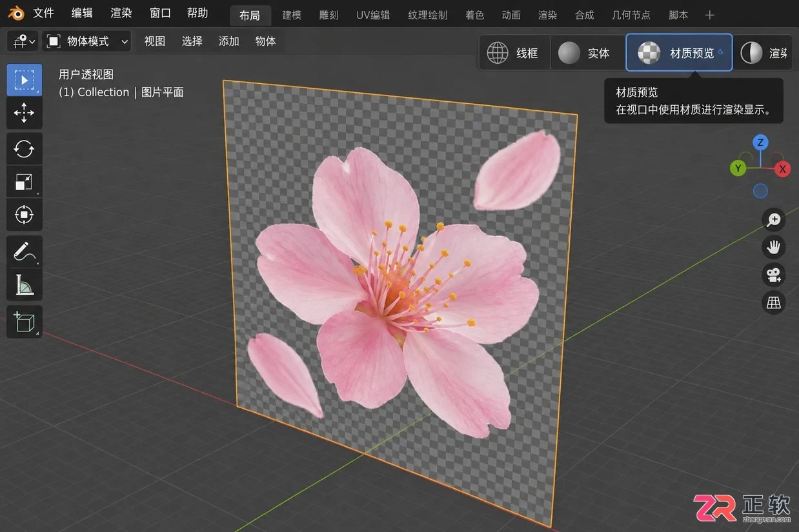The image size is (799, 532).
Task: Switch to the 动画 workspace tab
Action: click(x=511, y=15)
